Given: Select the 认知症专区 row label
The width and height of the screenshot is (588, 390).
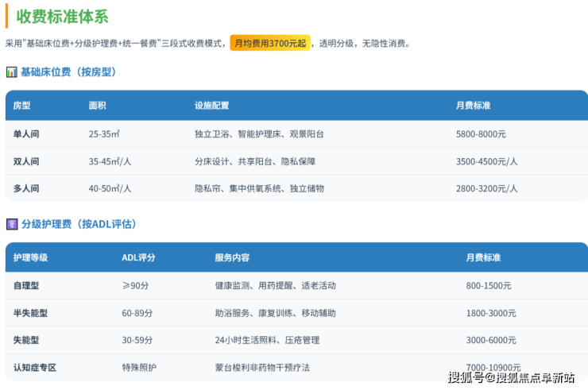Looking at the screenshot, I should (x=35, y=368).
